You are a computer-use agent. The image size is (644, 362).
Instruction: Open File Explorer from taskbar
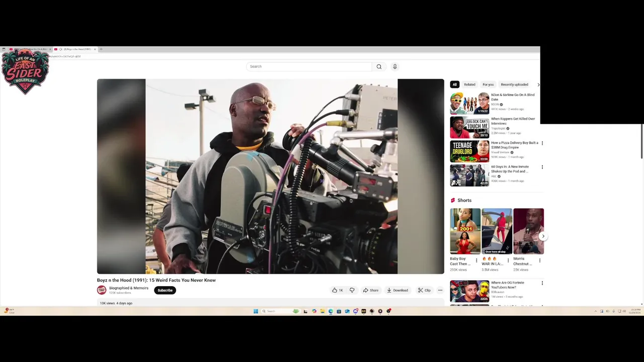tap(323, 311)
